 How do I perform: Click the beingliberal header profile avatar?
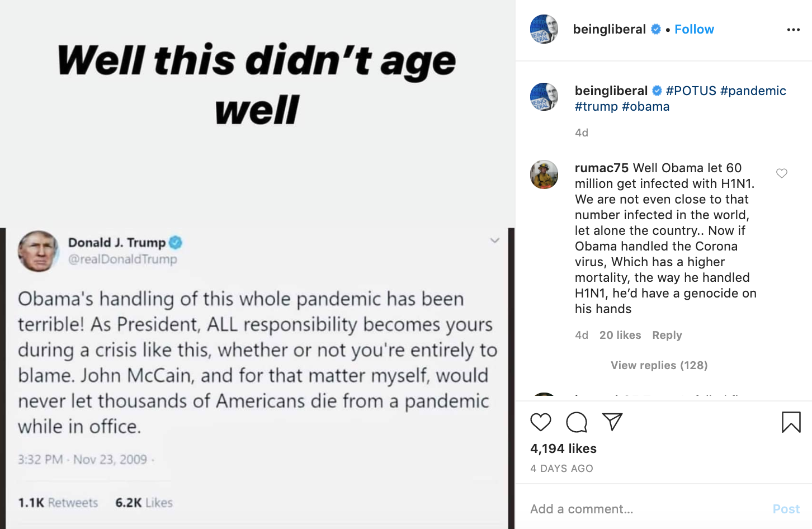pyautogui.click(x=544, y=29)
